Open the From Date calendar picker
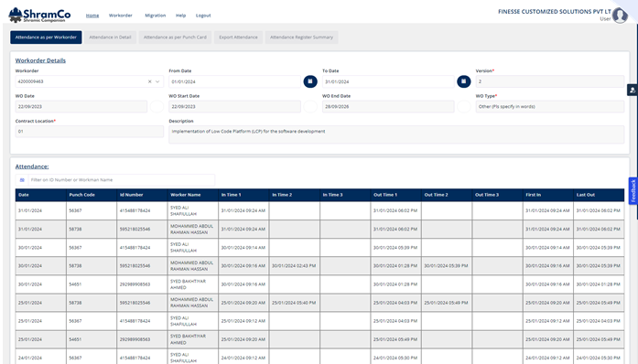638x364 pixels. tap(310, 81)
